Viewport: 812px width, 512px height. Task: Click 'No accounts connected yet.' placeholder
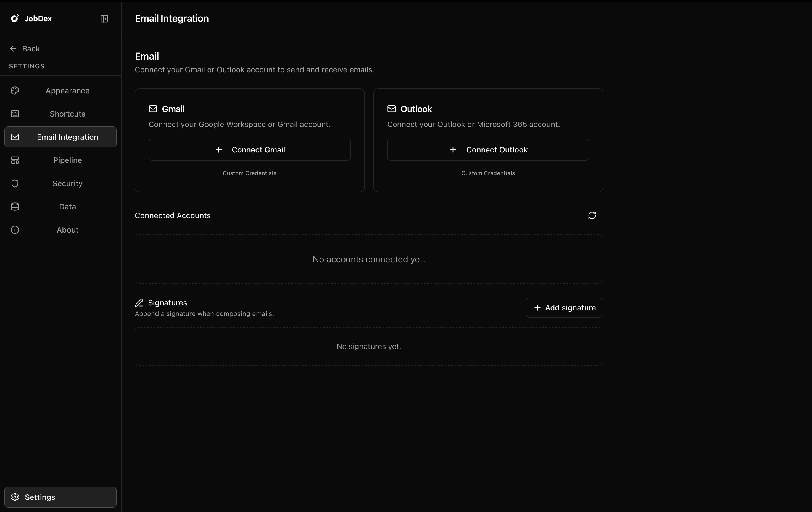(x=369, y=259)
